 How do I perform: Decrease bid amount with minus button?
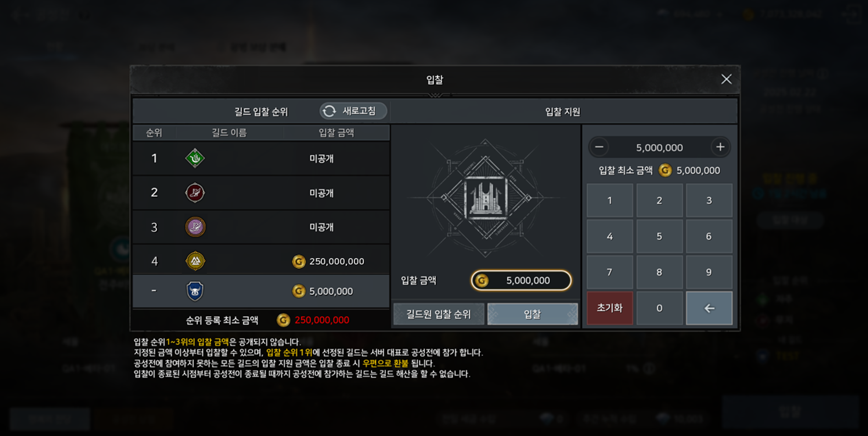pos(599,147)
